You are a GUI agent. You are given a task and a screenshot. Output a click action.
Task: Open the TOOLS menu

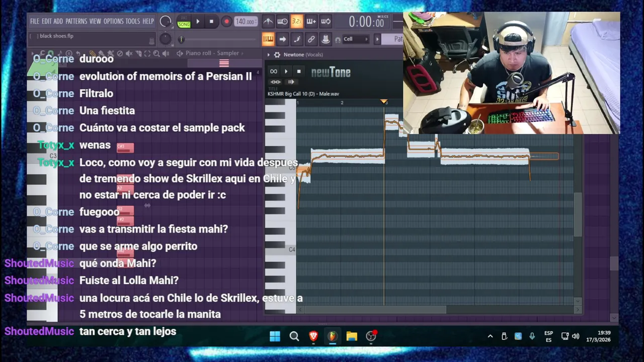click(133, 22)
